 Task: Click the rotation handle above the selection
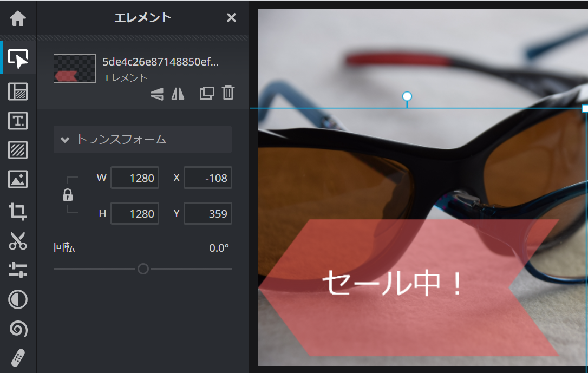[x=407, y=97]
